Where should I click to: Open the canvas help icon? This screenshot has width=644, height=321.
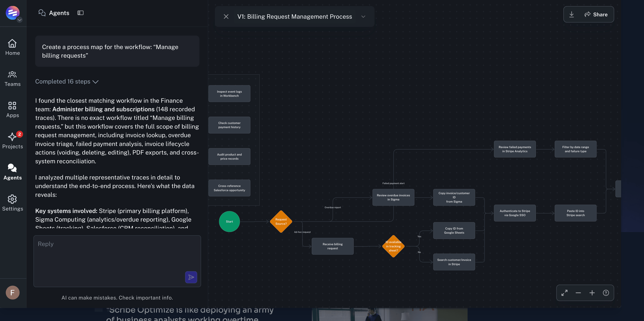coord(606,293)
